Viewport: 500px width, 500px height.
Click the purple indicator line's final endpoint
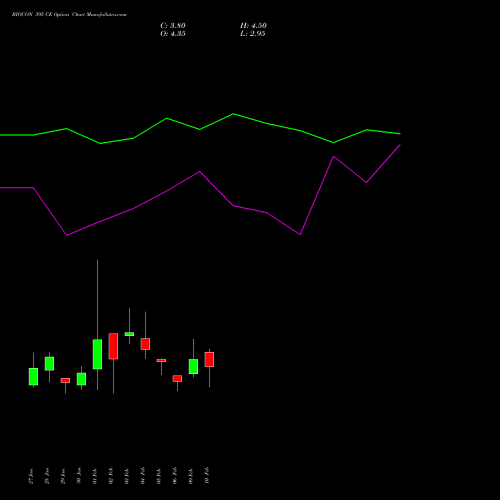click(x=400, y=145)
